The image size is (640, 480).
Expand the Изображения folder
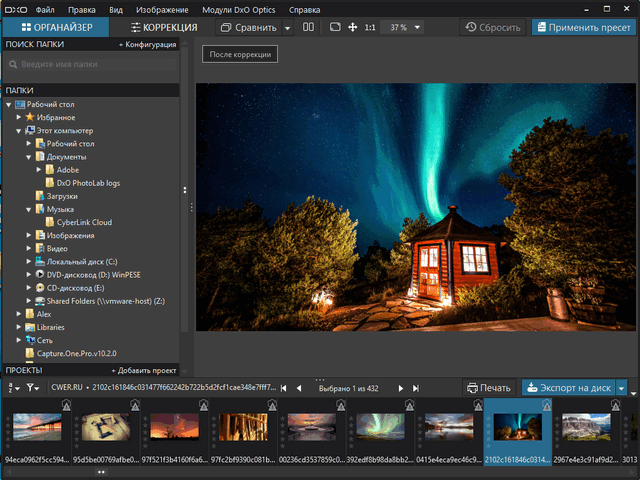[29, 235]
